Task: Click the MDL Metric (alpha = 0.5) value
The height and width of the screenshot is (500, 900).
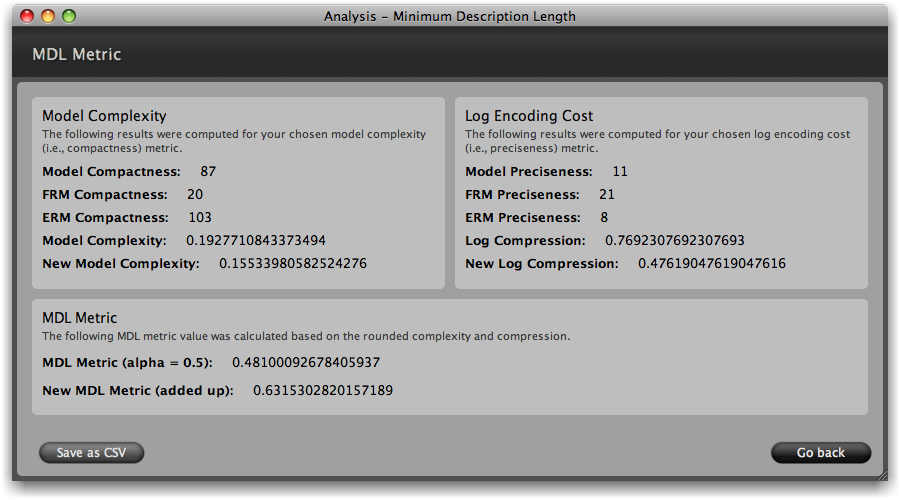Action: pyautogui.click(x=306, y=363)
